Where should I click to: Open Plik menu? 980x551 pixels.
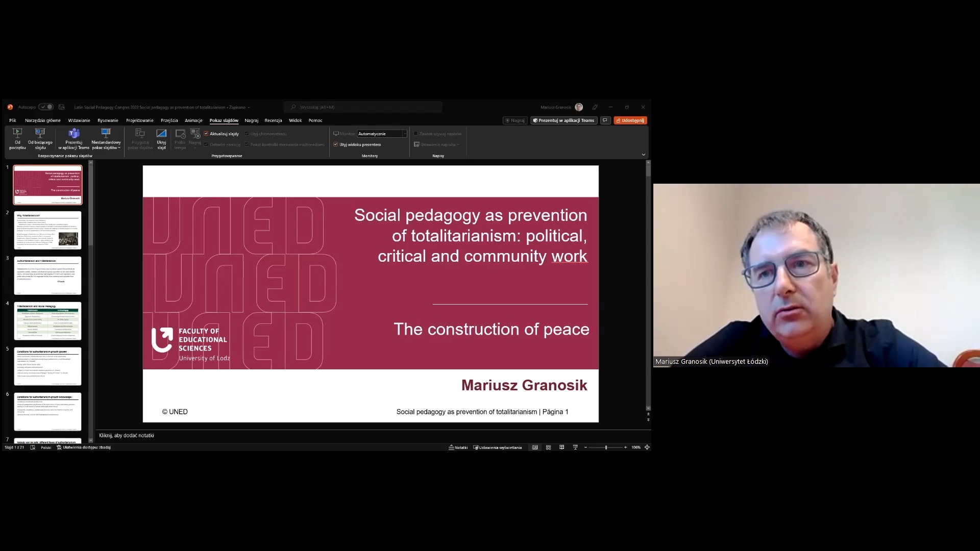(13, 120)
